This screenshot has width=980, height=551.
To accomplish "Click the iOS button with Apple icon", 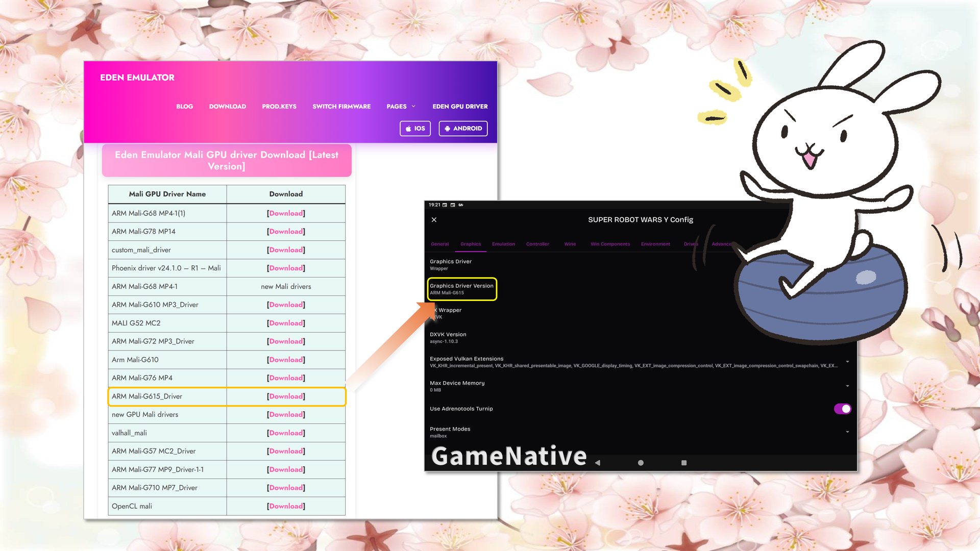I will (415, 129).
